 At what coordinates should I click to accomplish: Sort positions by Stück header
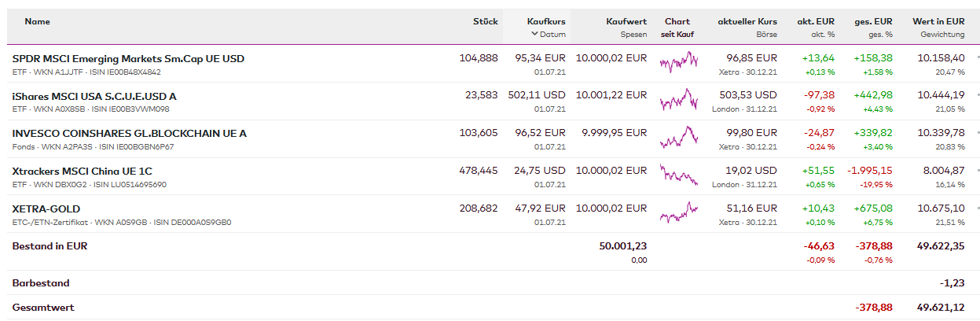coord(485,21)
